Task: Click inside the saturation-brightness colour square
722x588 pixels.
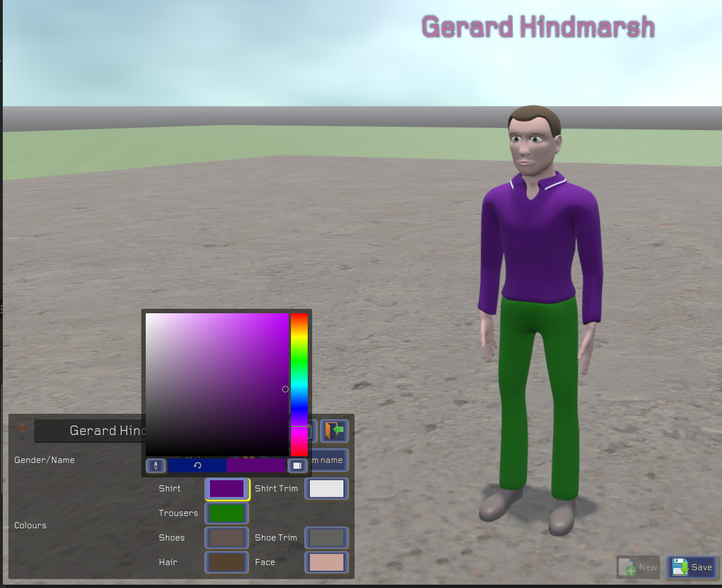Action: [217, 384]
